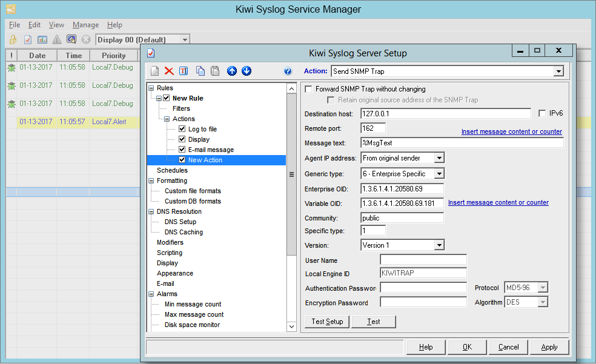Delete selected item with red X icon
This screenshot has width=596, height=364.
tap(169, 71)
